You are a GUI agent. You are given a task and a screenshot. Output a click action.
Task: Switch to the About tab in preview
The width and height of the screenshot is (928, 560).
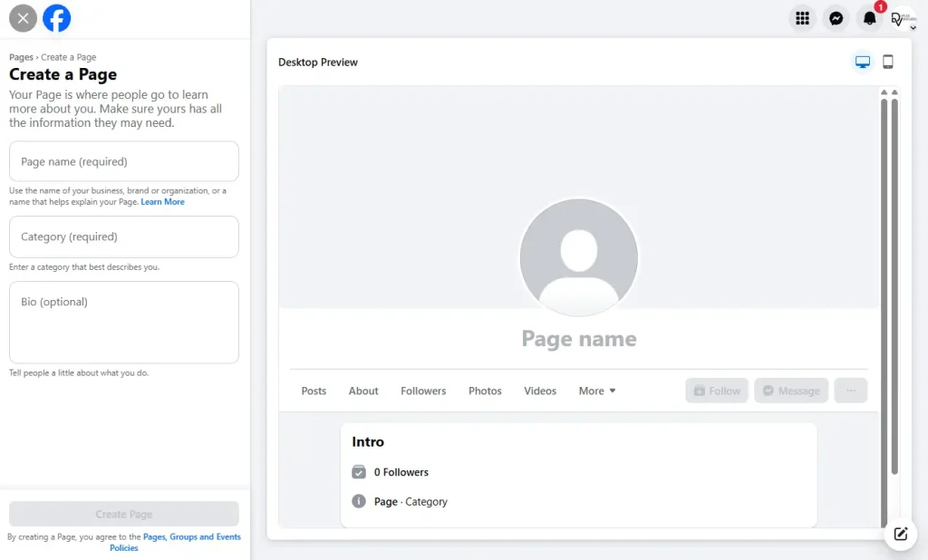coord(363,391)
